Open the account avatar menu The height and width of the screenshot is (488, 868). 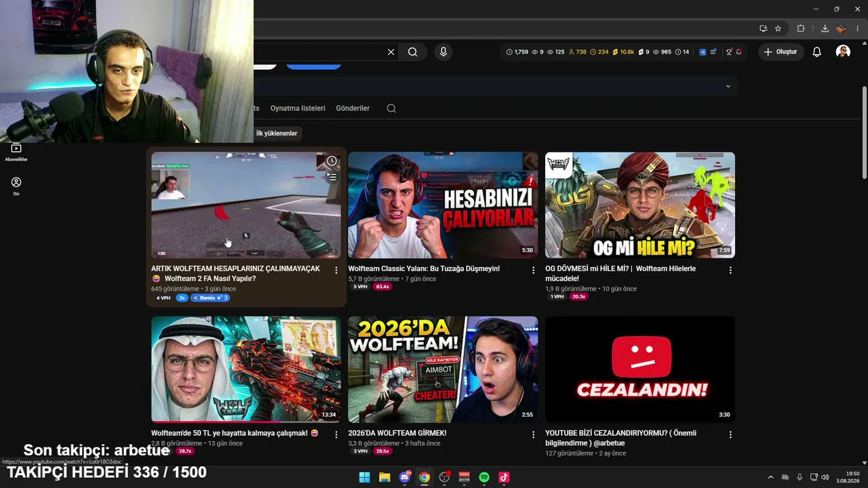(843, 52)
